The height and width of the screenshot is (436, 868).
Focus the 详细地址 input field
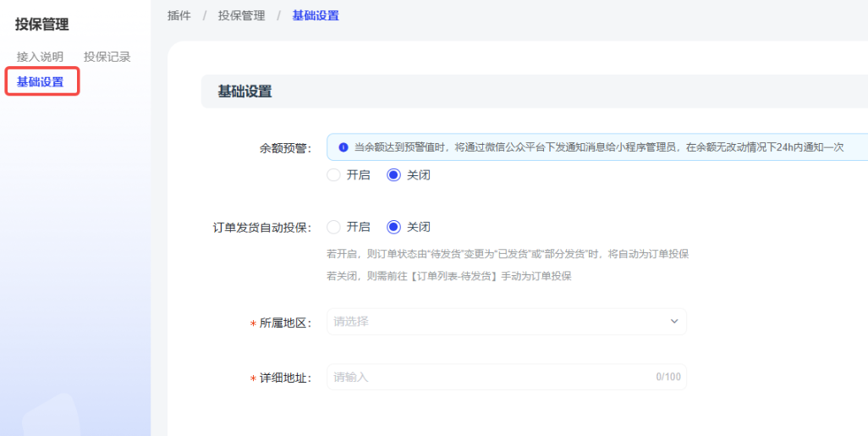[491, 377]
